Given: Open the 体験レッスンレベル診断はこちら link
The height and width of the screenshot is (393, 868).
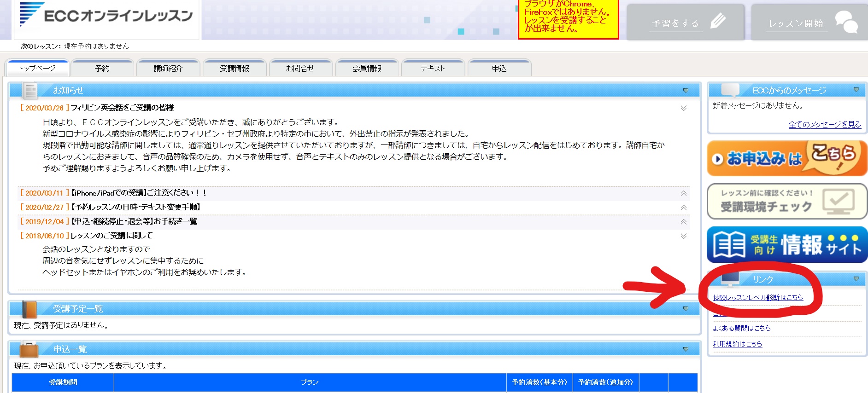Looking at the screenshot, I should (x=758, y=297).
